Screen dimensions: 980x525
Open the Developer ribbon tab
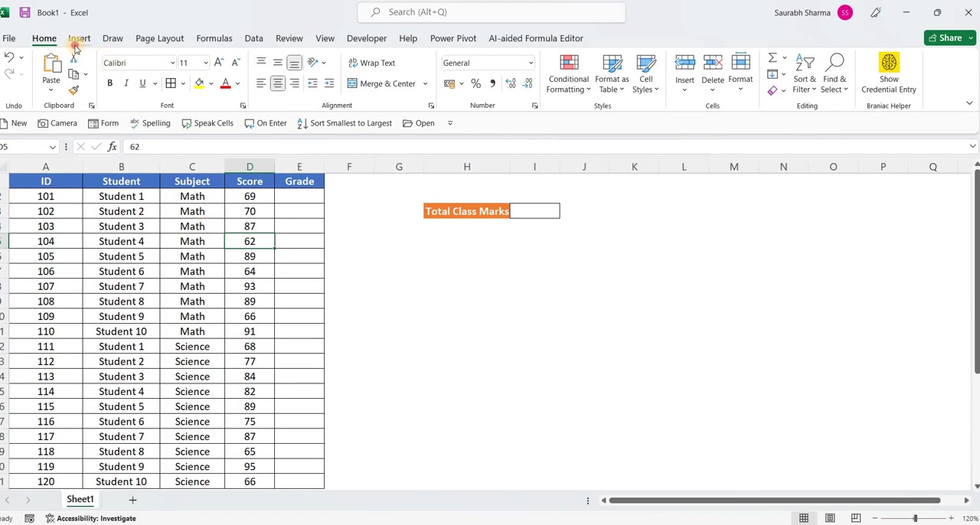366,38
